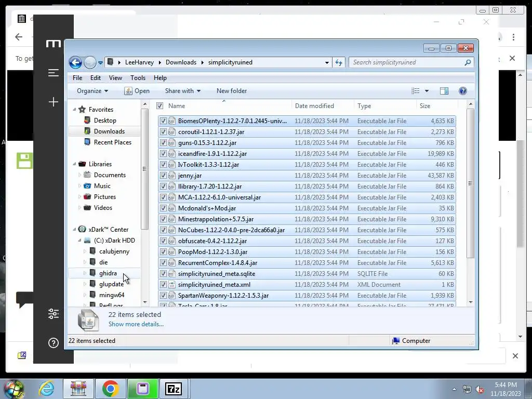The width and height of the screenshot is (532, 399).
Task: Refresh the simplicityruined folder view
Action: pos(339,62)
